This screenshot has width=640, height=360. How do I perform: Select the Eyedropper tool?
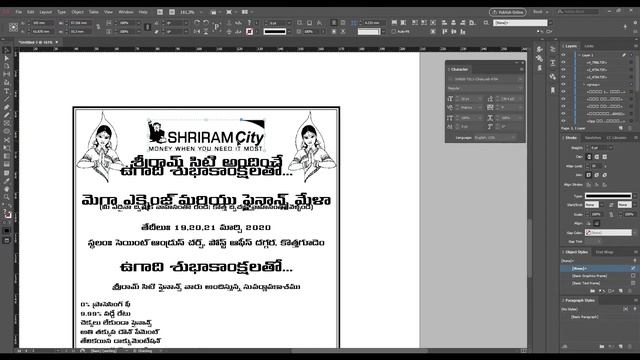pos(7,181)
